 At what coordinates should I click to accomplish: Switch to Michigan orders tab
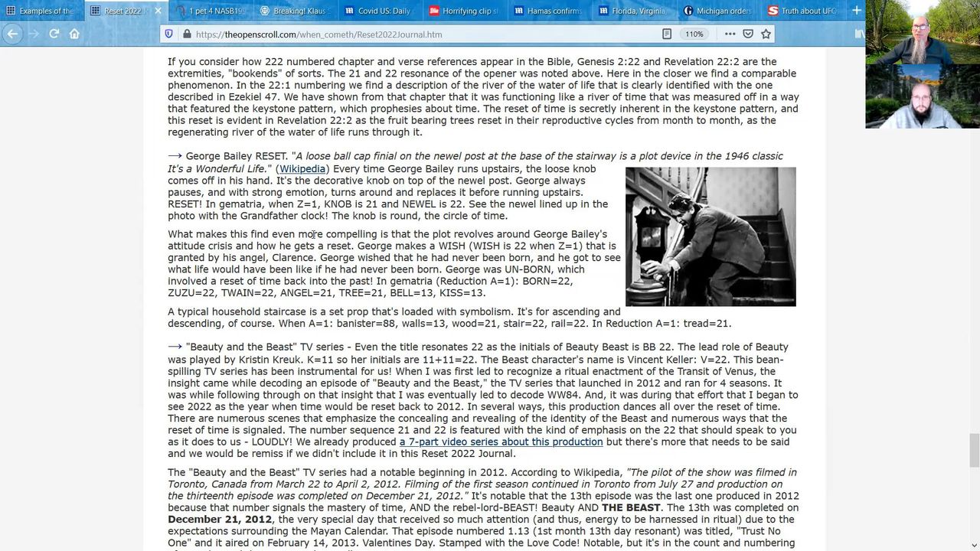coord(720,11)
